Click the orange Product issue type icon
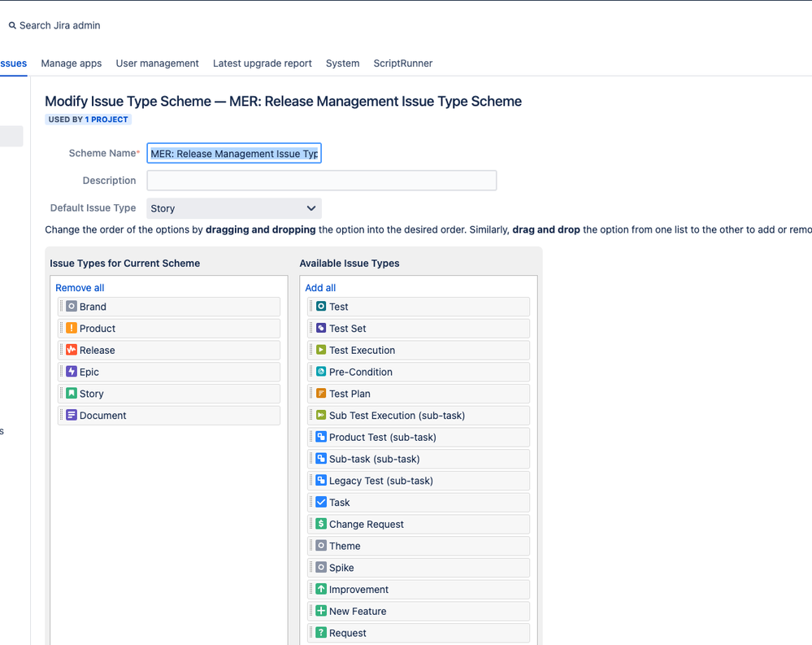 click(x=72, y=328)
